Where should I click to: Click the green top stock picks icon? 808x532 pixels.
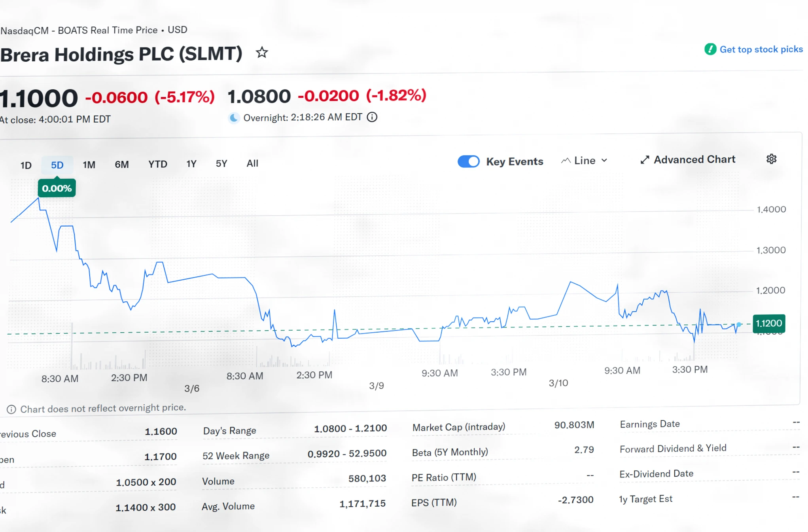click(x=710, y=49)
